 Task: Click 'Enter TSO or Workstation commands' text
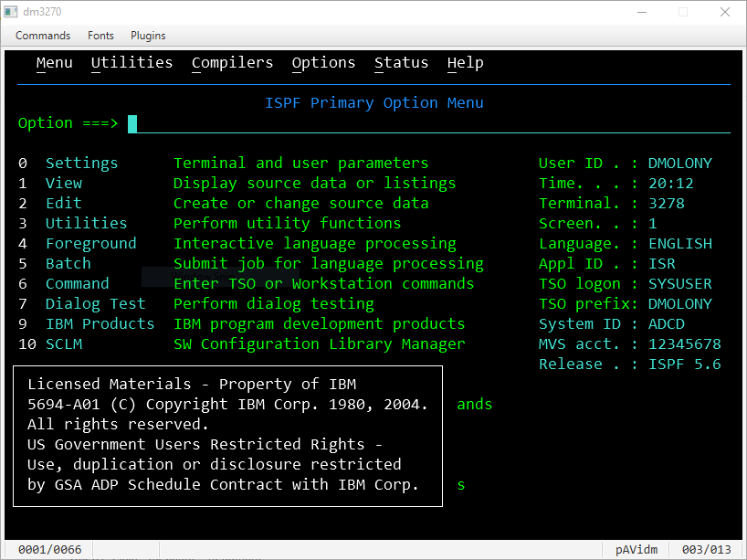tap(323, 283)
